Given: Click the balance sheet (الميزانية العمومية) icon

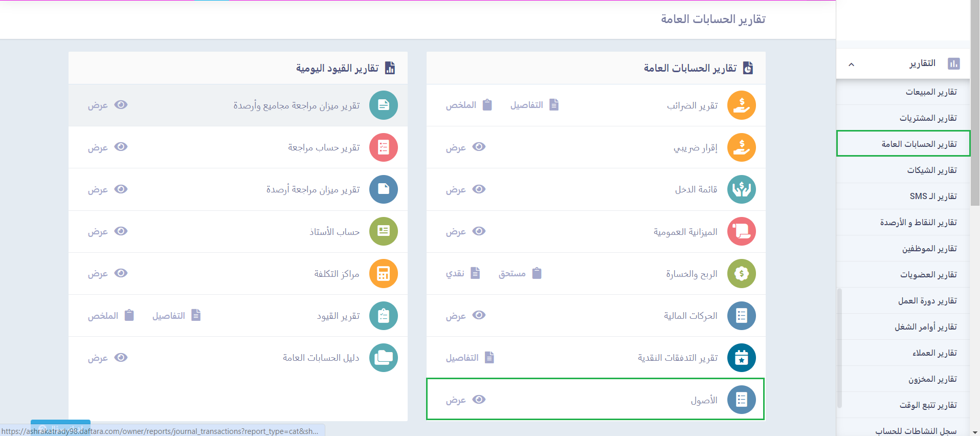Looking at the screenshot, I should click(x=741, y=231).
